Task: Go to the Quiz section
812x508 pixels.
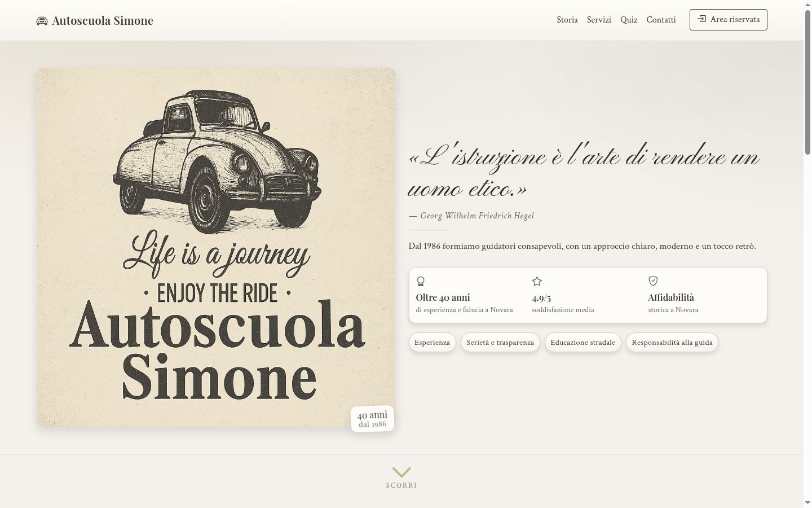Action: [629, 20]
